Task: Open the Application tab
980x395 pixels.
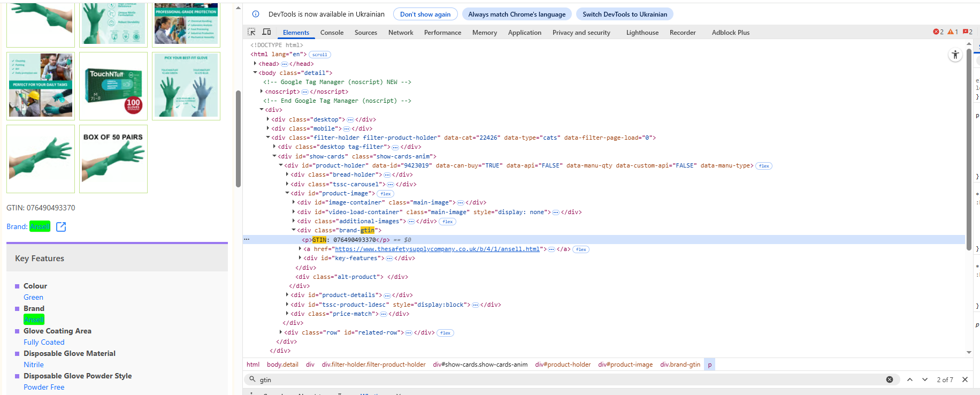Action: (525, 33)
